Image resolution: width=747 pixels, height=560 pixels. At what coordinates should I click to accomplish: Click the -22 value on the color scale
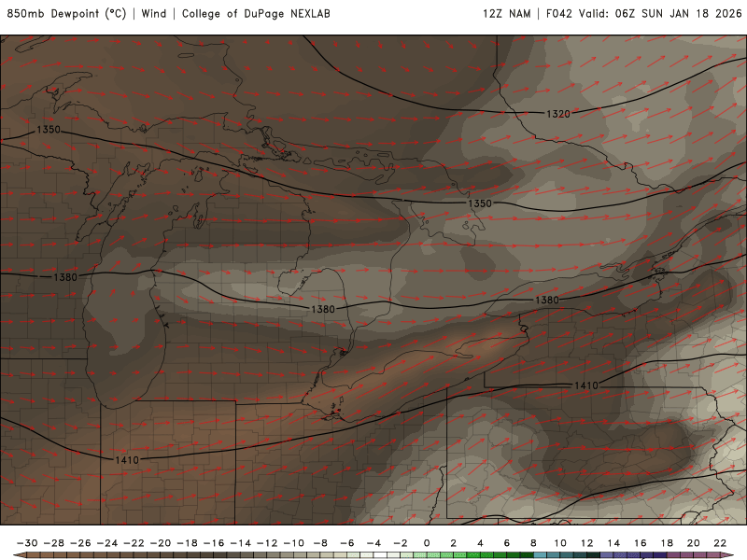click(134, 543)
